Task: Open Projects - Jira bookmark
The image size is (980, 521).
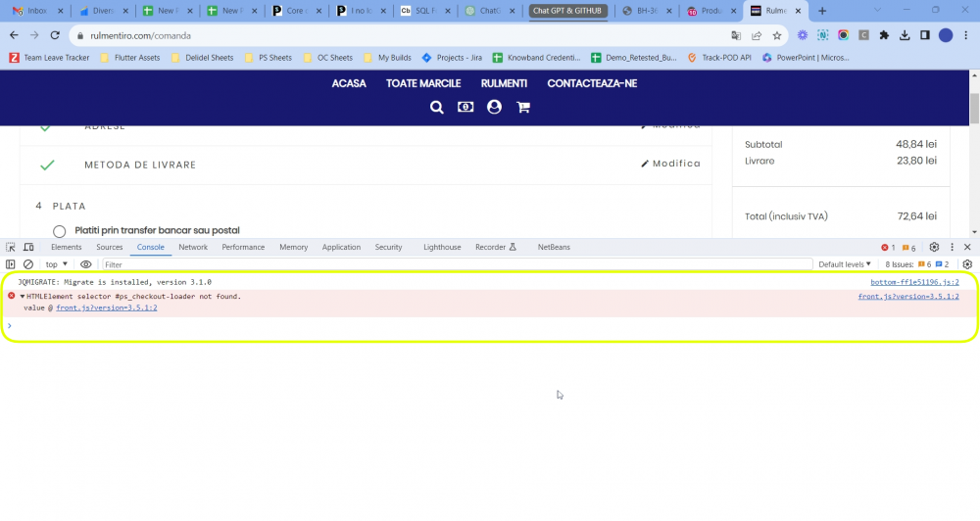Action: click(x=452, y=58)
